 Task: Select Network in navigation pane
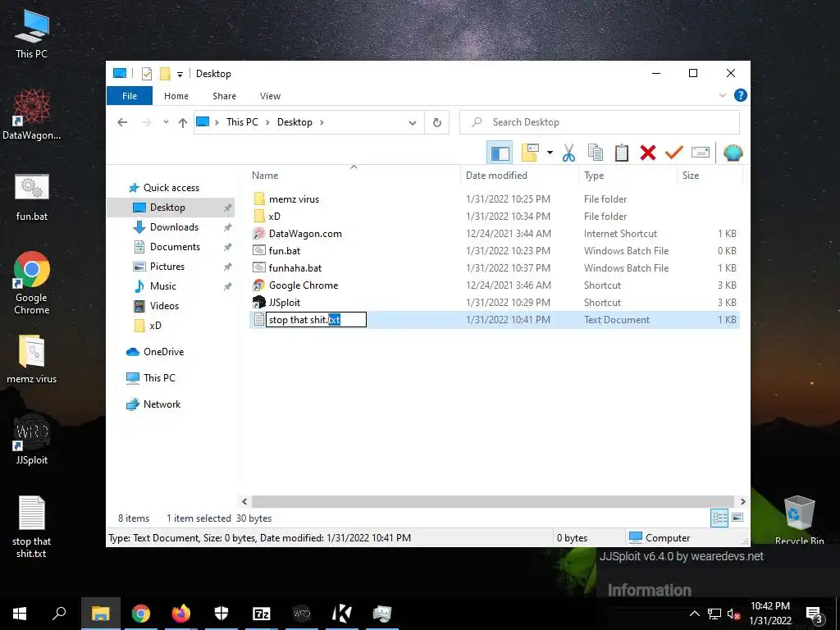(162, 404)
